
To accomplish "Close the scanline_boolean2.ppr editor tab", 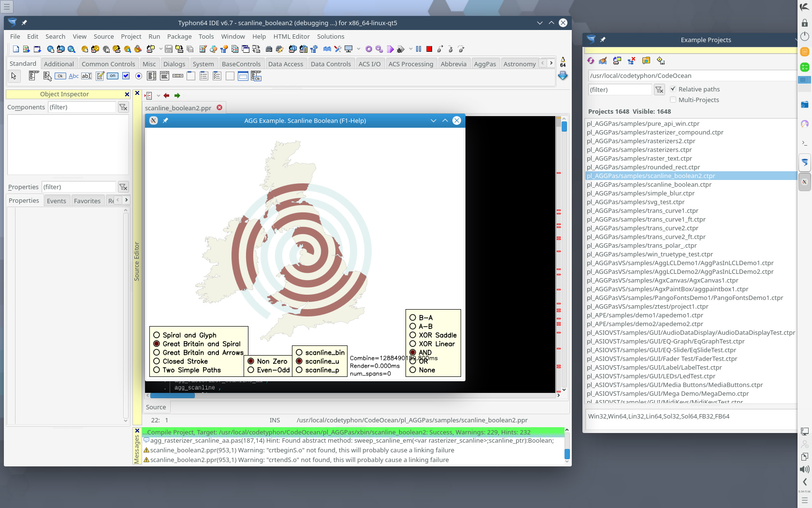I will coord(219,107).
